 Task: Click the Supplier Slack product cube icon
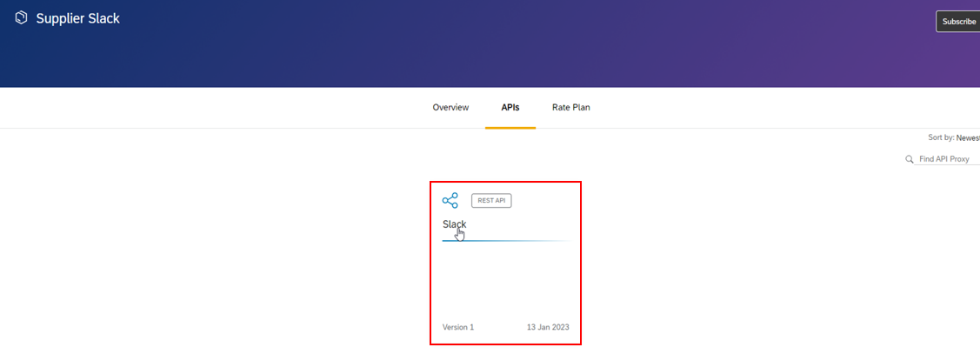click(21, 18)
